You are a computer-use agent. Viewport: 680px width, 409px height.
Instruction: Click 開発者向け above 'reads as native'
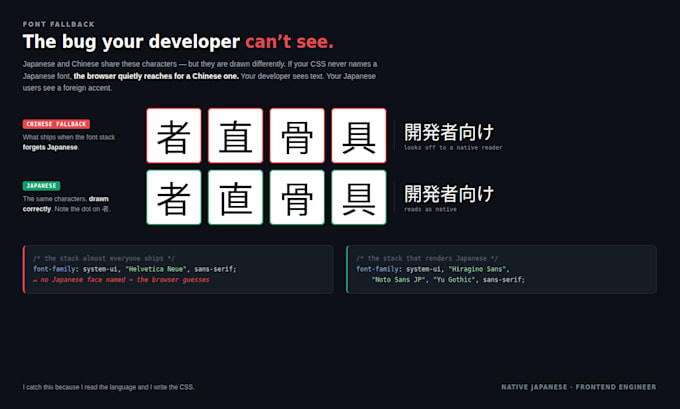coord(449,193)
